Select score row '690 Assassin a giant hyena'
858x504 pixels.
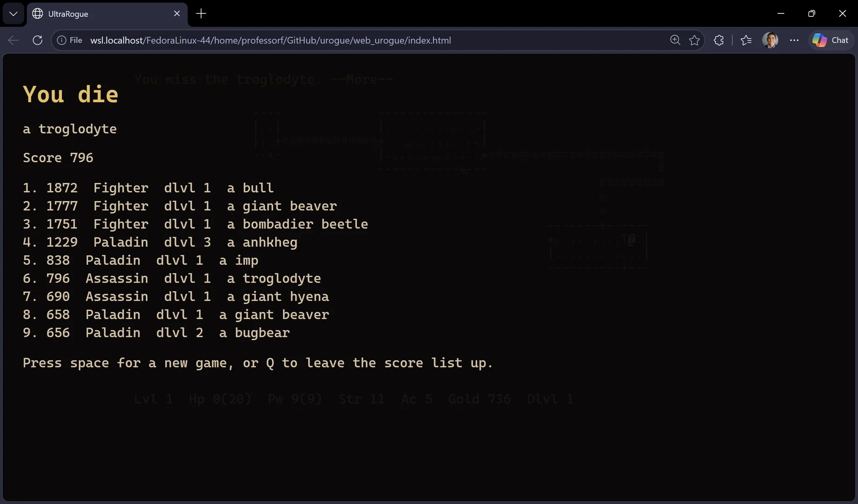tap(176, 297)
